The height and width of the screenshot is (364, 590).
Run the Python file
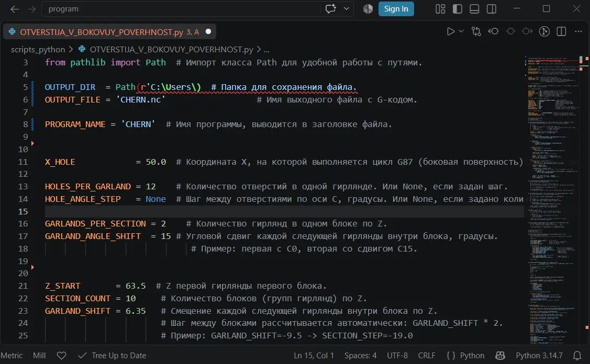(x=450, y=31)
